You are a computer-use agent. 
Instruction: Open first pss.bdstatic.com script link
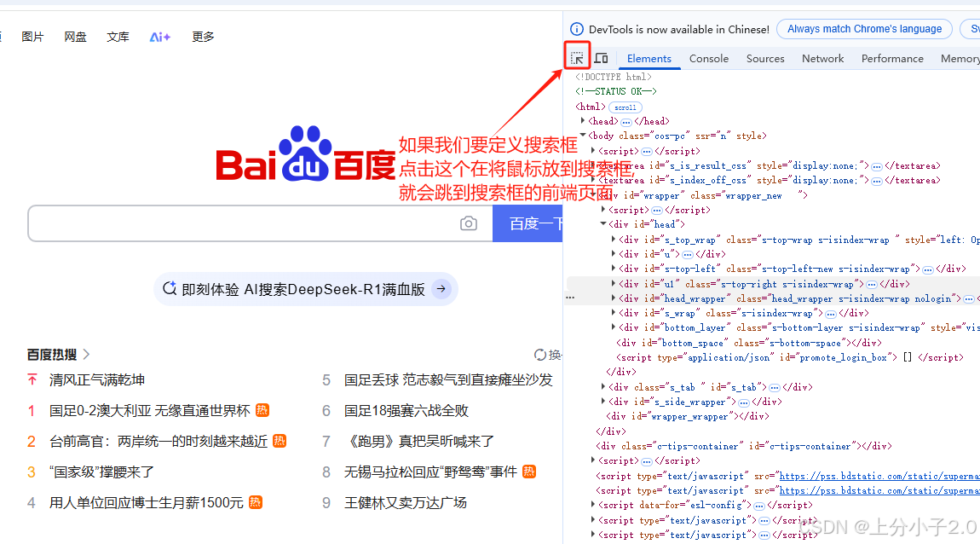(879, 477)
